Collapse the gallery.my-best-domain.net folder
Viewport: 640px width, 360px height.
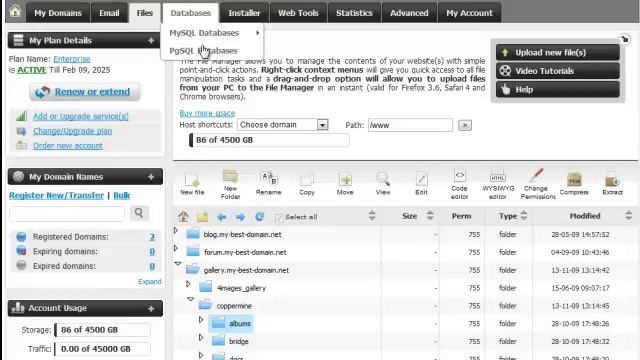[x=178, y=264]
